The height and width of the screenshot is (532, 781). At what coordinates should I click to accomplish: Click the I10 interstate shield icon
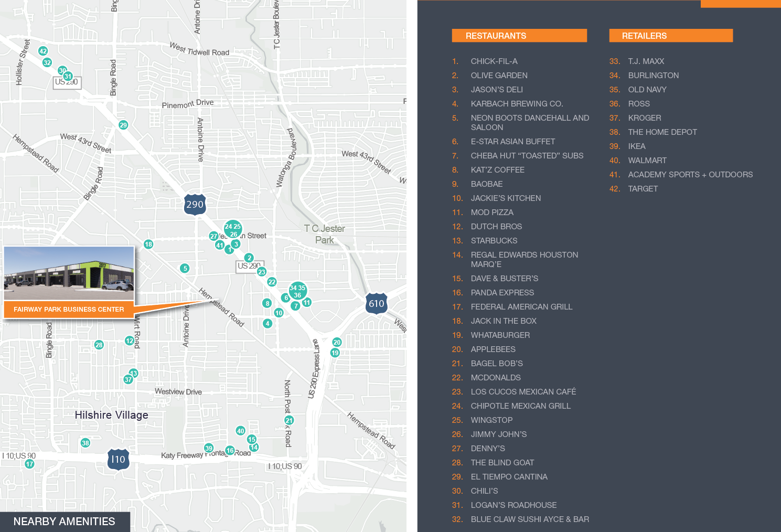[118, 459]
